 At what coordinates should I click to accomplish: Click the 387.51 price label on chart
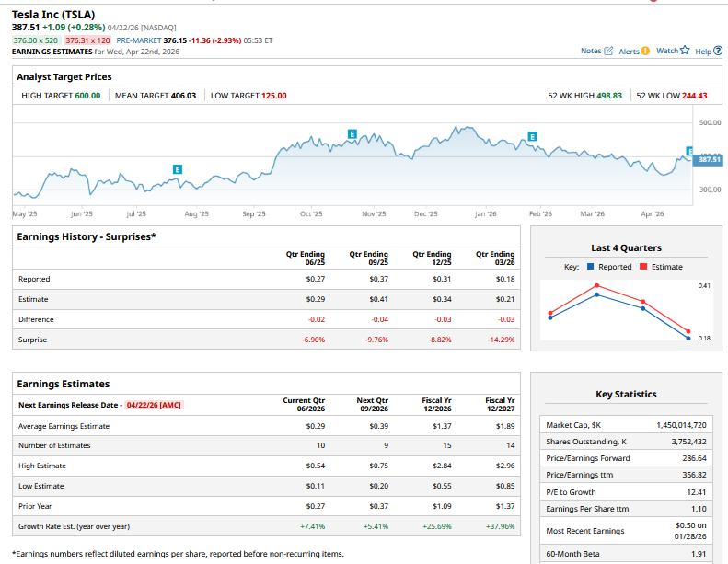(x=709, y=160)
